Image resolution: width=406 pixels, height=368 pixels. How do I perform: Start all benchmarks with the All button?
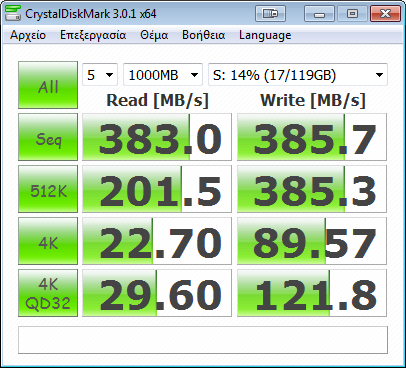48,85
